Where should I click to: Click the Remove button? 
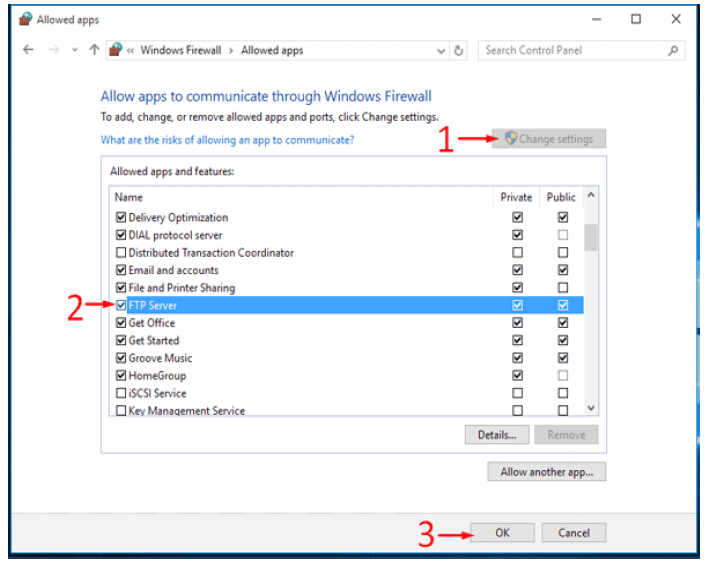click(x=566, y=435)
